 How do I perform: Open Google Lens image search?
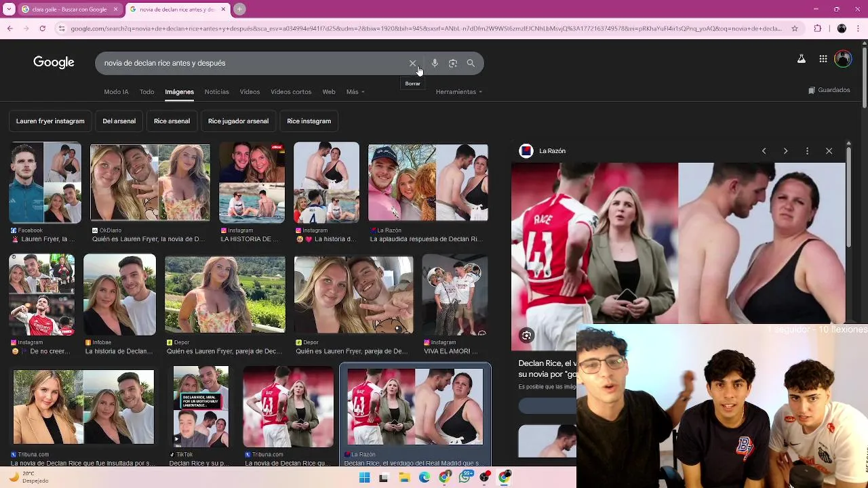coord(453,63)
